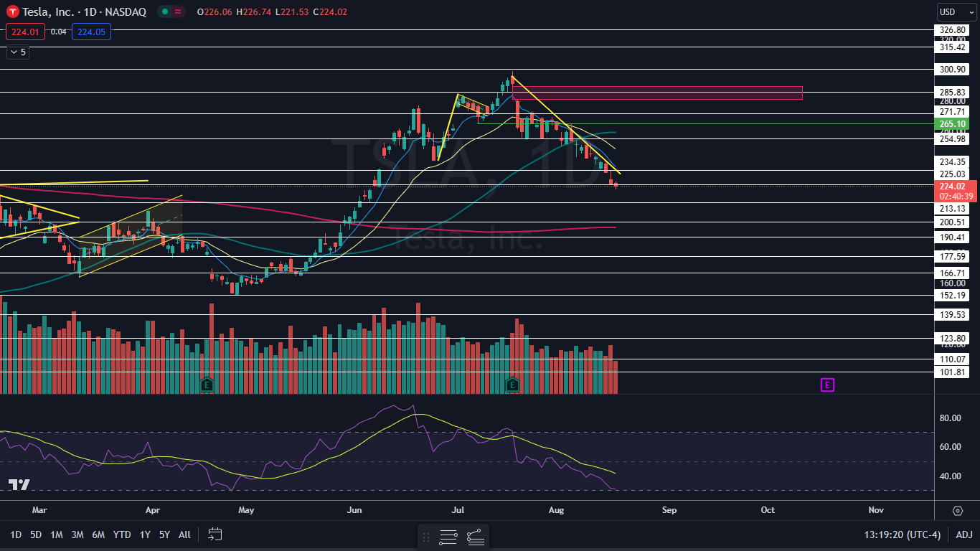Click the April earnings E marker

pyautogui.click(x=207, y=384)
